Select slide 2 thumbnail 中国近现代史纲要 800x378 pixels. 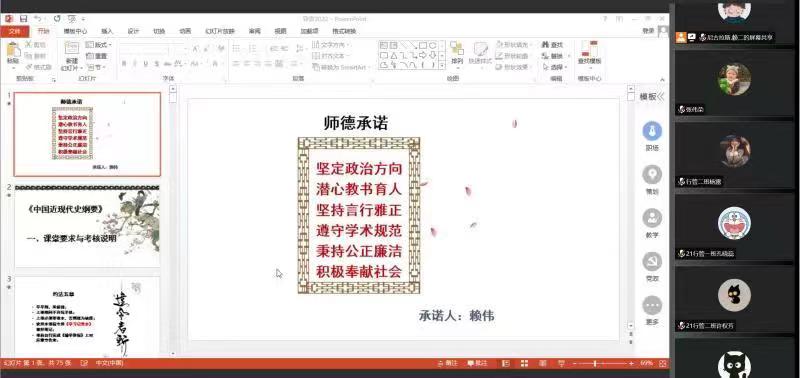(87, 226)
